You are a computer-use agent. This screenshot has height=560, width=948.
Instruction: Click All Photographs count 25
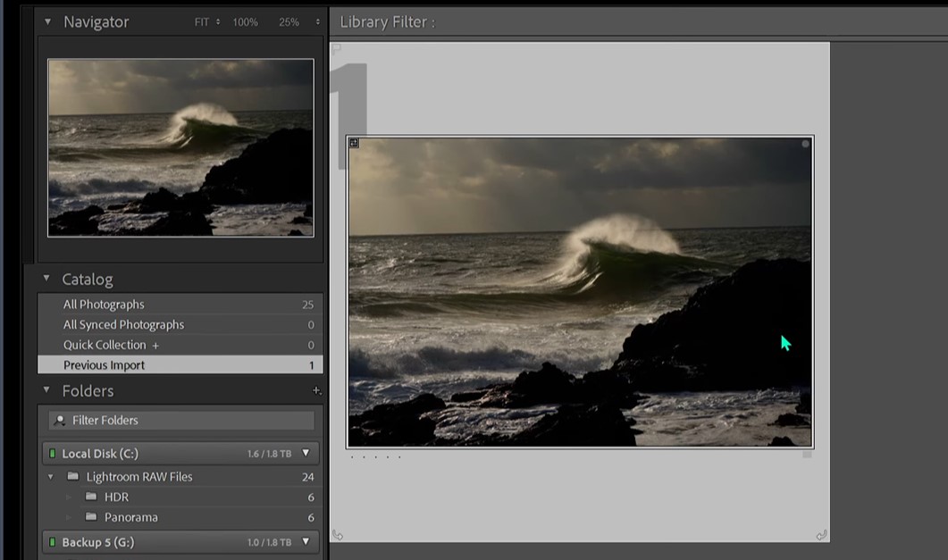pyautogui.click(x=307, y=305)
